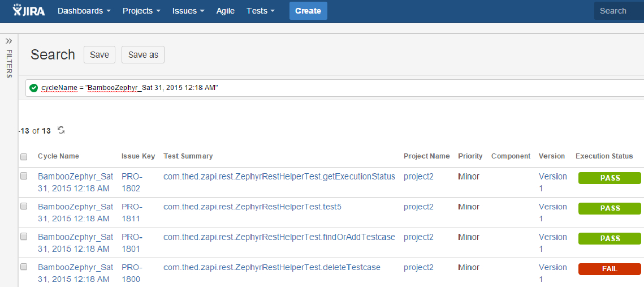Screen dimensions: 644x287
Task: Open Version 1 link in PRO-1801 row
Action: point(553,243)
